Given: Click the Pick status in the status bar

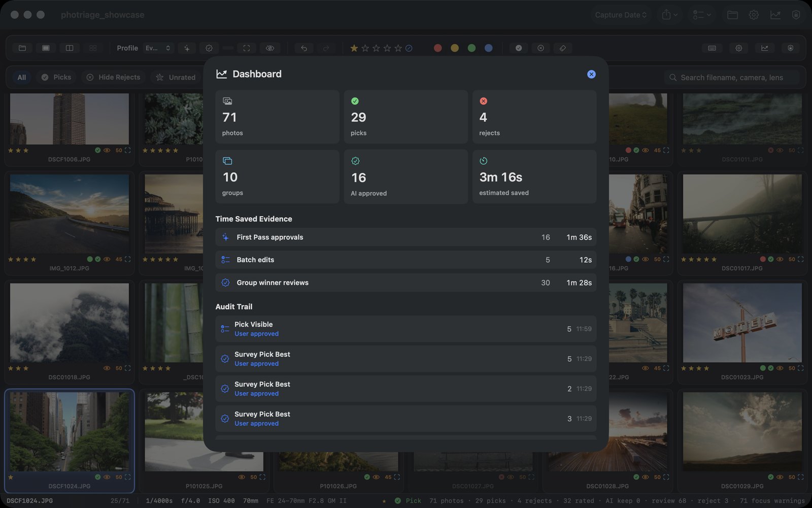Looking at the screenshot, I should [408, 501].
